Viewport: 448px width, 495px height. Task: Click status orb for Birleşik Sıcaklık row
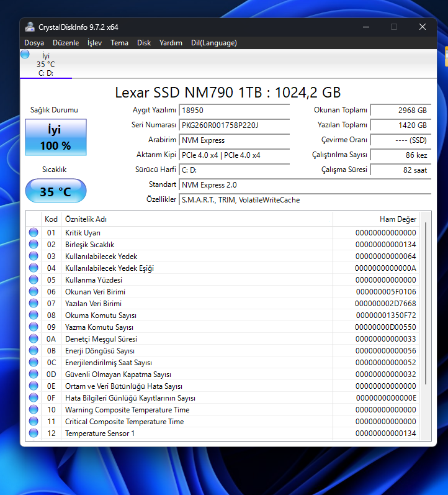pyautogui.click(x=34, y=245)
